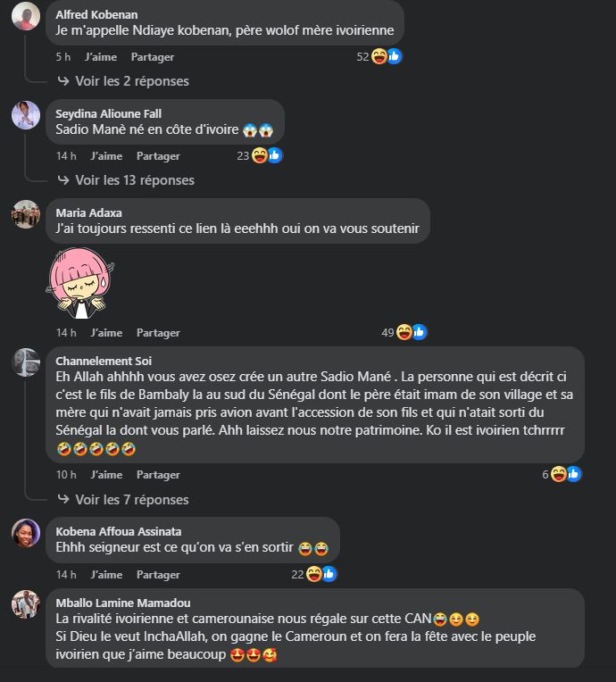This screenshot has width=616, height=682.
Task: Open Seydina Alioune Fall's avatar
Action: 26,115
